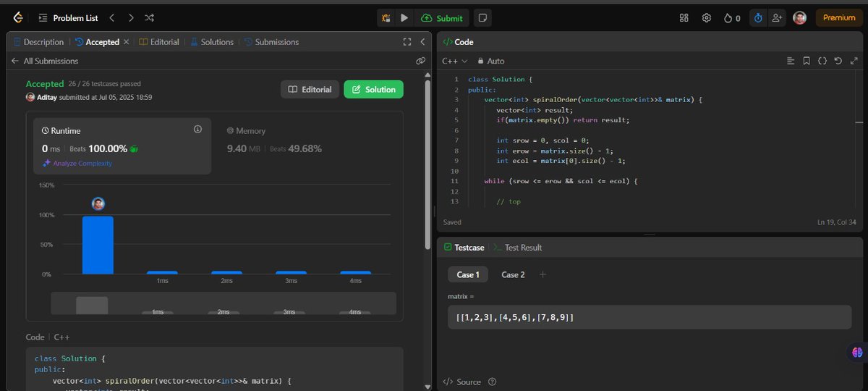Click the Editorial button in submission
Image resolution: width=868 pixels, height=391 pixels.
(310, 89)
